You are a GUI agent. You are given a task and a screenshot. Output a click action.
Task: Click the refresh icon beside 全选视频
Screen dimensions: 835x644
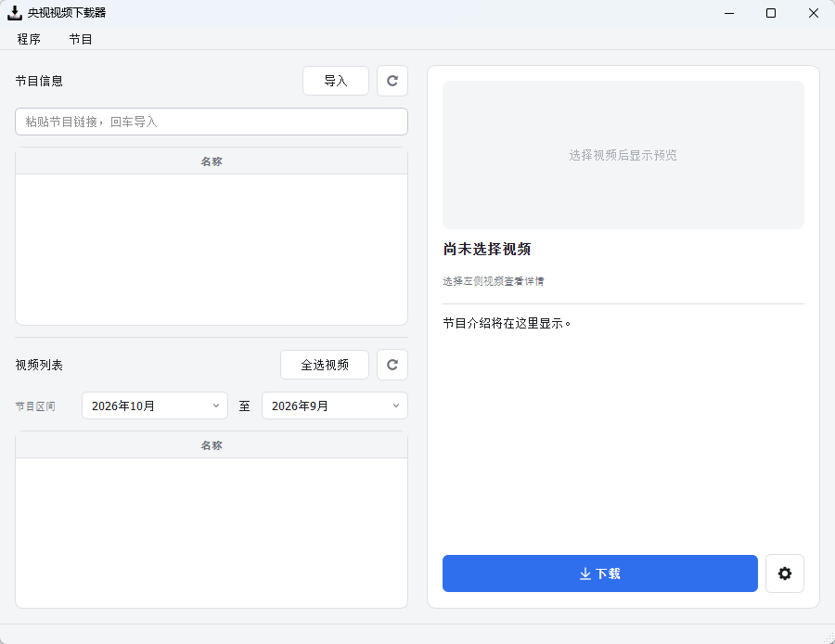[x=392, y=365]
